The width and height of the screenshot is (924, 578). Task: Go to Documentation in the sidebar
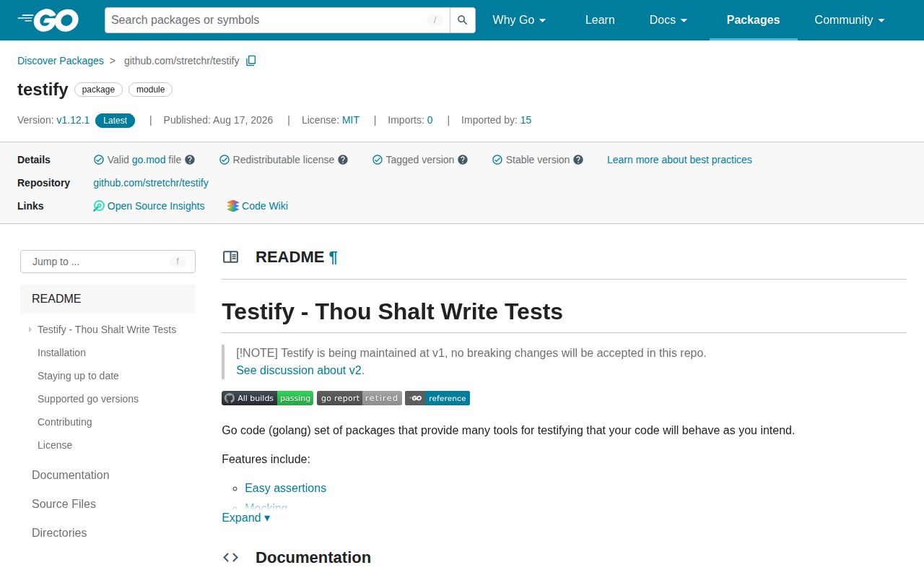pyautogui.click(x=71, y=475)
